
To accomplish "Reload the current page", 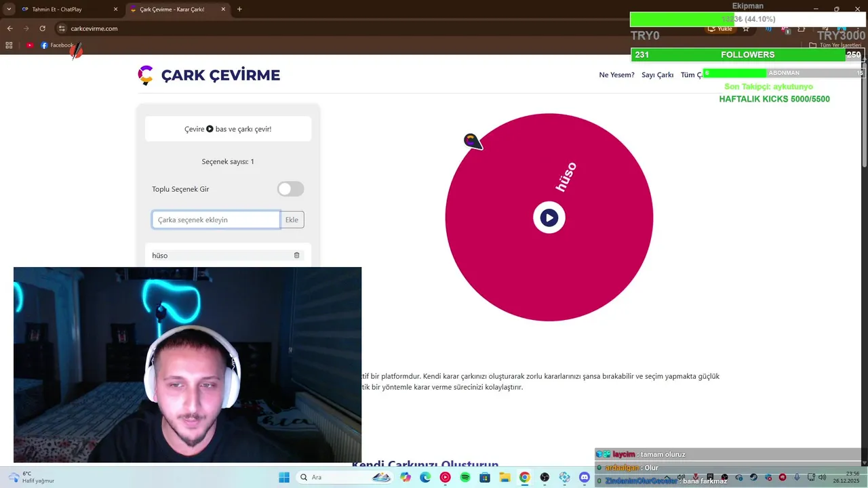I will click(42, 28).
